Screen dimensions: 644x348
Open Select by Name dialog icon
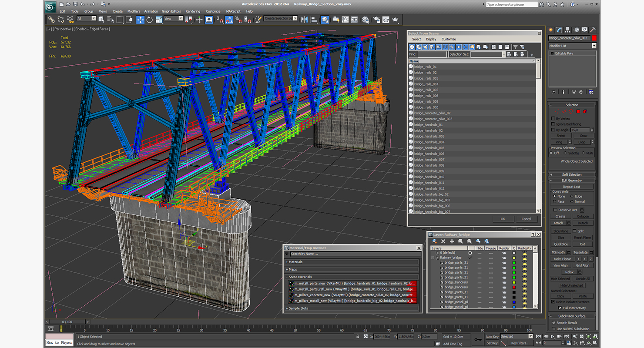tap(111, 20)
